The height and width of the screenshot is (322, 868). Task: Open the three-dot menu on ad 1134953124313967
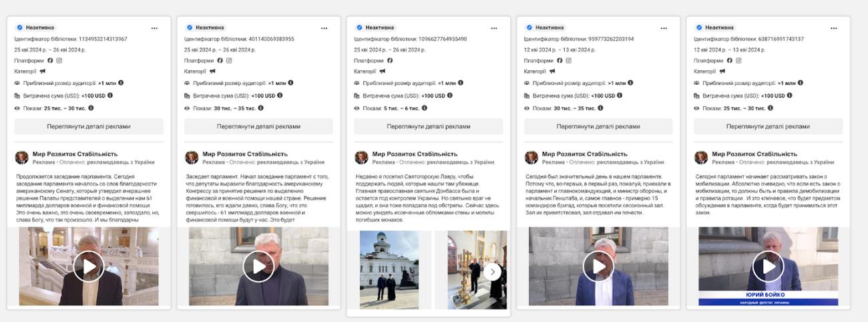click(x=154, y=28)
